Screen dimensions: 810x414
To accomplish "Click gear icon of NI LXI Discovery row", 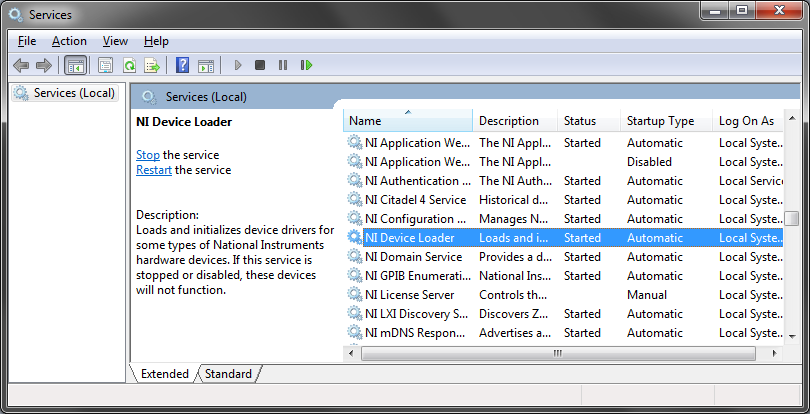I will [x=354, y=313].
